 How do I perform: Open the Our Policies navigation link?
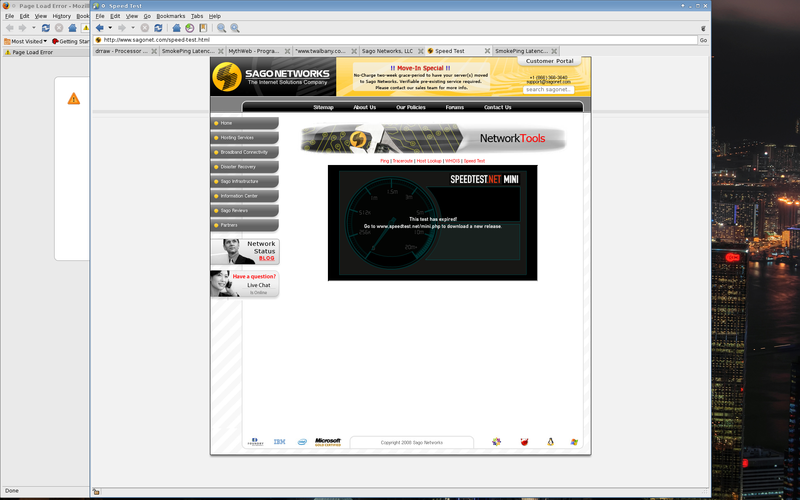(411, 107)
